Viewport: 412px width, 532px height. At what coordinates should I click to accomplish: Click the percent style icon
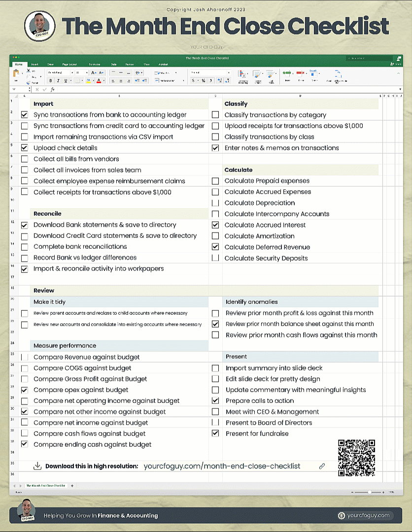coord(203,80)
